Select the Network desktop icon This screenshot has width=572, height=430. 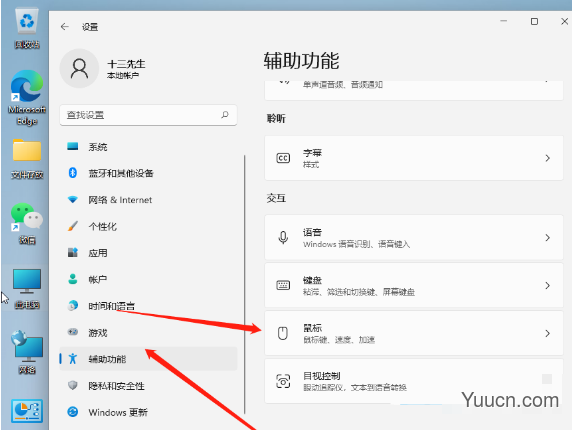point(27,352)
